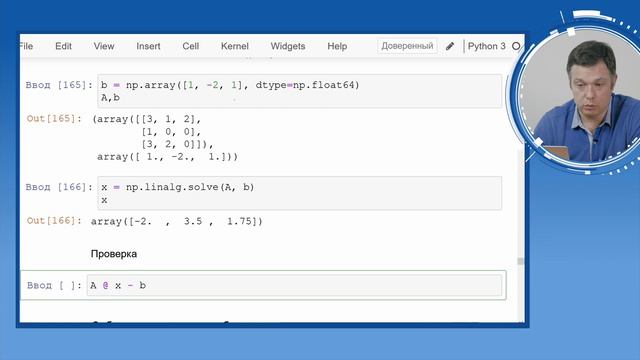Open the Help menu
Image resolution: width=640 pixels, height=360 pixels.
[337, 46]
